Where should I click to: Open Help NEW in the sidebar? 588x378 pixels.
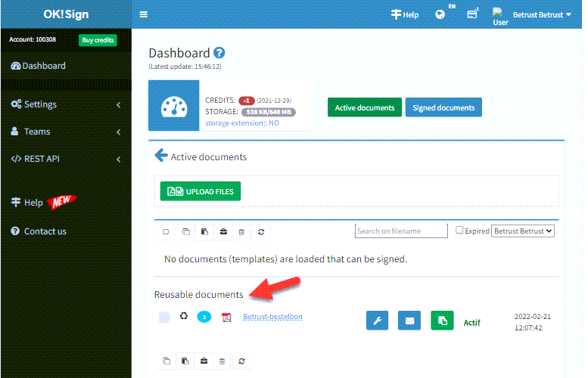(x=43, y=203)
